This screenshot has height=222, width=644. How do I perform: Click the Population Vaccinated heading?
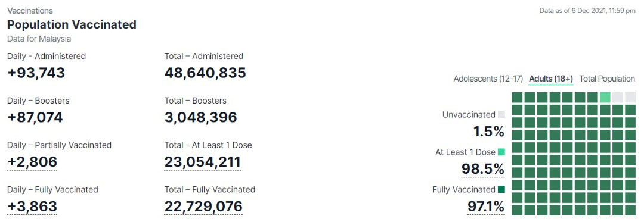[72, 24]
